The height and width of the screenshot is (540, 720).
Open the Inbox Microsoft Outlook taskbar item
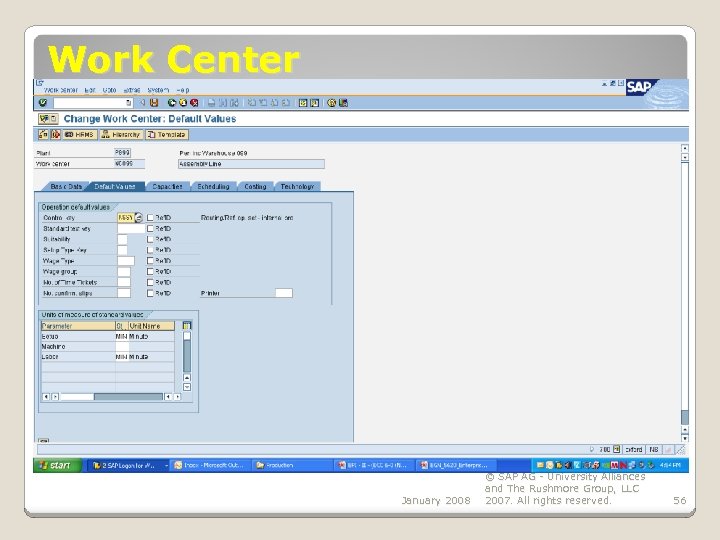pyautogui.click(x=210, y=465)
